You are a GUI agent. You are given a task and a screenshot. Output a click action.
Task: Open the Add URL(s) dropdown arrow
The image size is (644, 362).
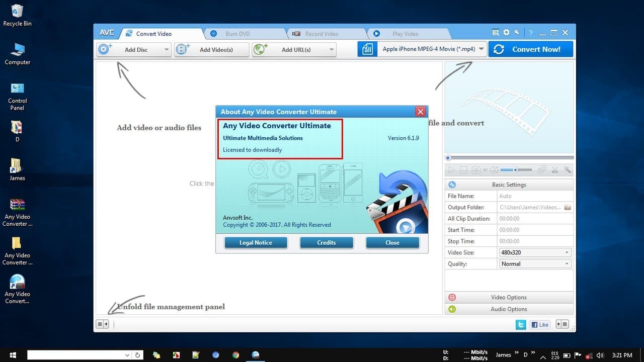331,50
